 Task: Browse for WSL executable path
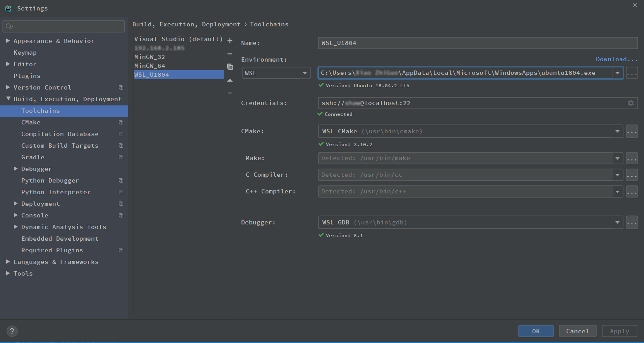[632, 73]
